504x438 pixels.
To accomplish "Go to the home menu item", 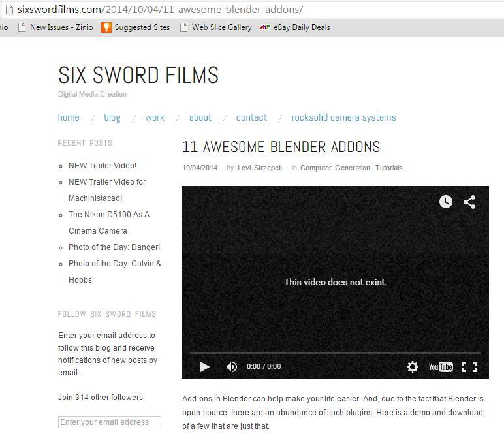I will [69, 117].
